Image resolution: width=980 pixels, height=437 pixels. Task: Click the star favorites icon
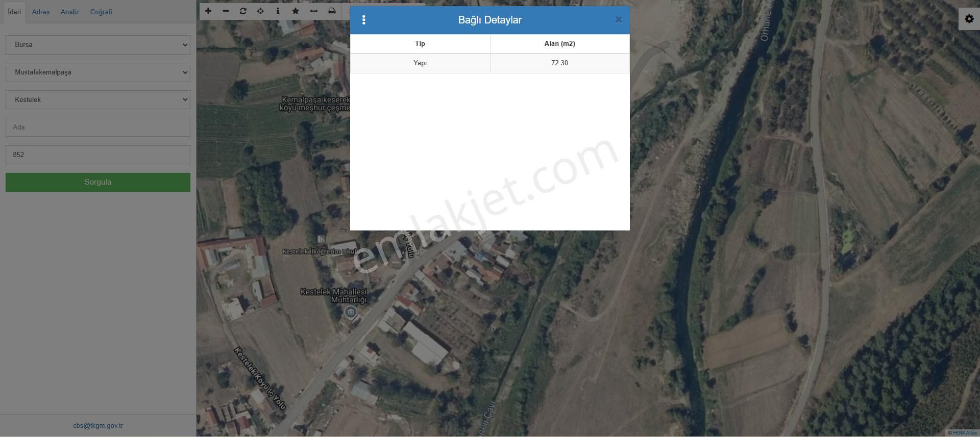point(296,11)
